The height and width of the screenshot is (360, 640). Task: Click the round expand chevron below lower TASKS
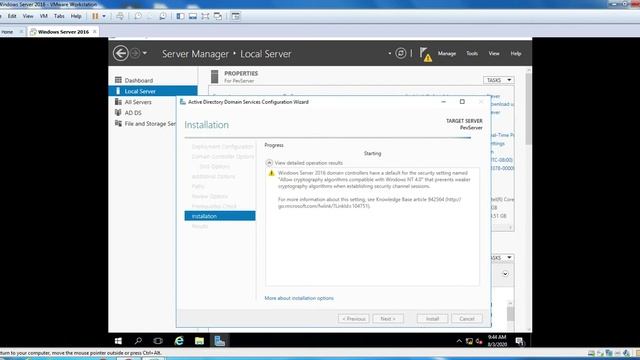point(505,274)
